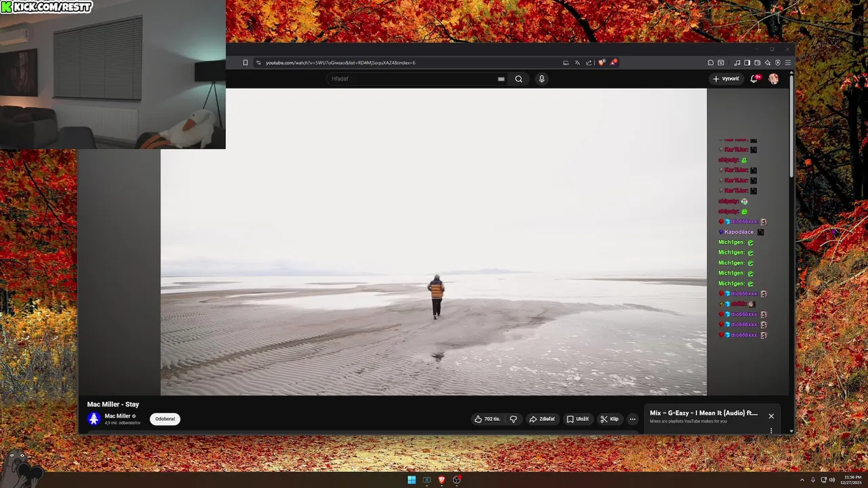Close the G-Eazy mix playlist panel

(x=771, y=416)
